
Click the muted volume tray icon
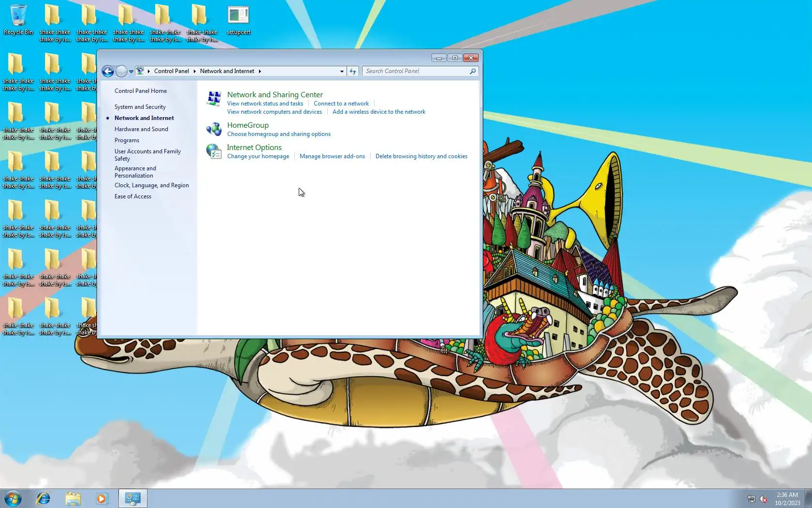tap(764, 499)
